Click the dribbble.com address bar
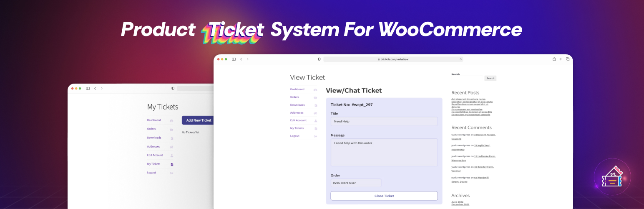644x209 pixels. pos(393,59)
